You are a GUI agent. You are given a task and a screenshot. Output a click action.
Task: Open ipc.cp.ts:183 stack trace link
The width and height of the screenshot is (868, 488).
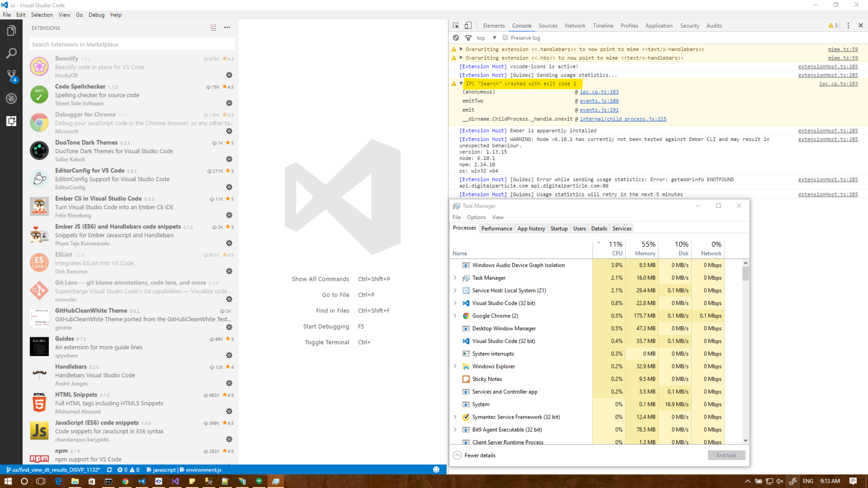(x=599, y=92)
